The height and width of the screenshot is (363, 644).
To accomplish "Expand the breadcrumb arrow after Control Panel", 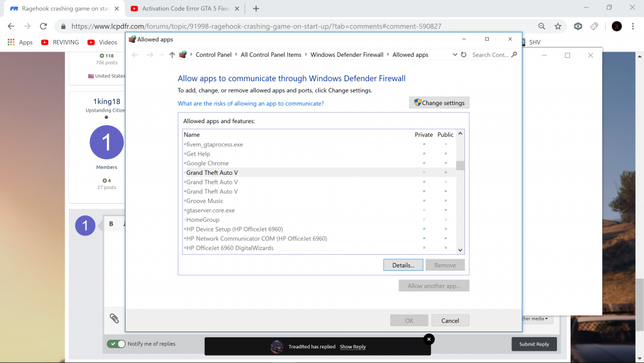I will pos(236,55).
